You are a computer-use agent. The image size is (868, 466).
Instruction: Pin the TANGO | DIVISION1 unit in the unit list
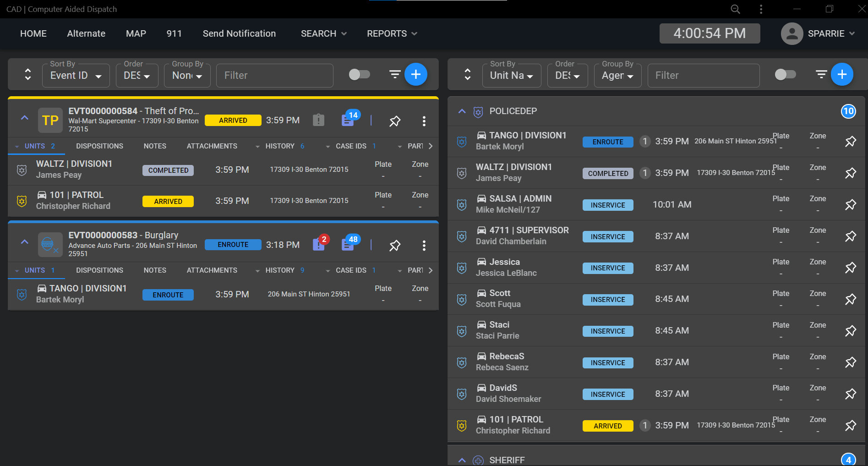coord(850,142)
